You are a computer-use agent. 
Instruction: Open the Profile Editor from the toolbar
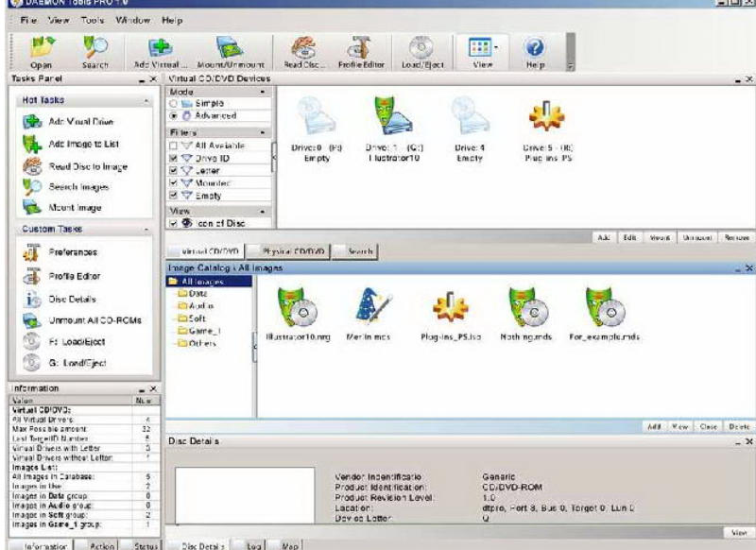(361, 52)
